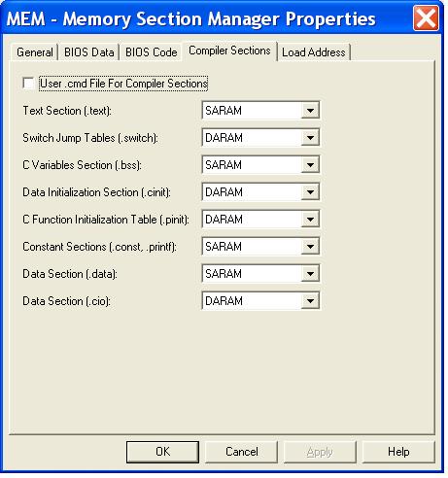The width and height of the screenshot is (448, 478).
Task: Click the Text Section (.text): label
Action: 67,111
